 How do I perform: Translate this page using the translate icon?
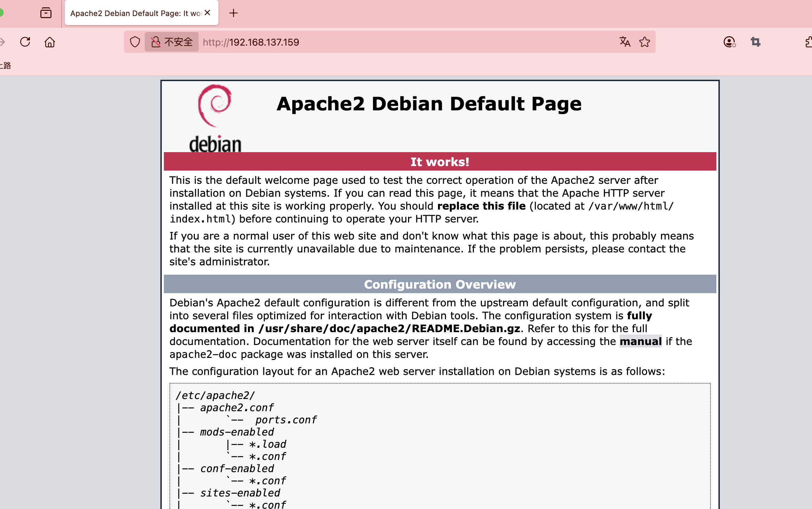click(625, 42)
